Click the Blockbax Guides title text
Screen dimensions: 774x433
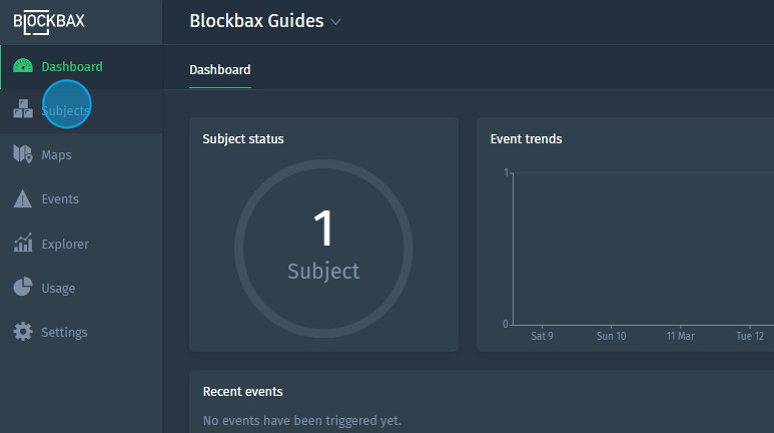click(256, 21)
